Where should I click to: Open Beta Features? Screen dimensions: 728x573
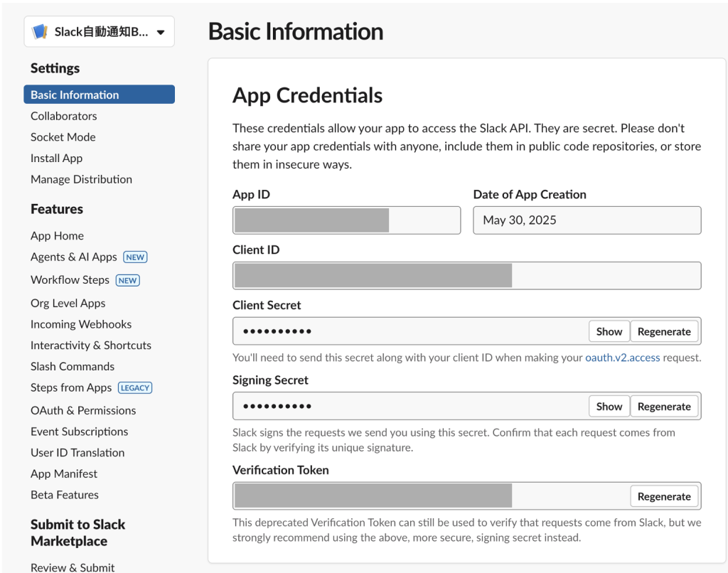click(x=65, y=495)
